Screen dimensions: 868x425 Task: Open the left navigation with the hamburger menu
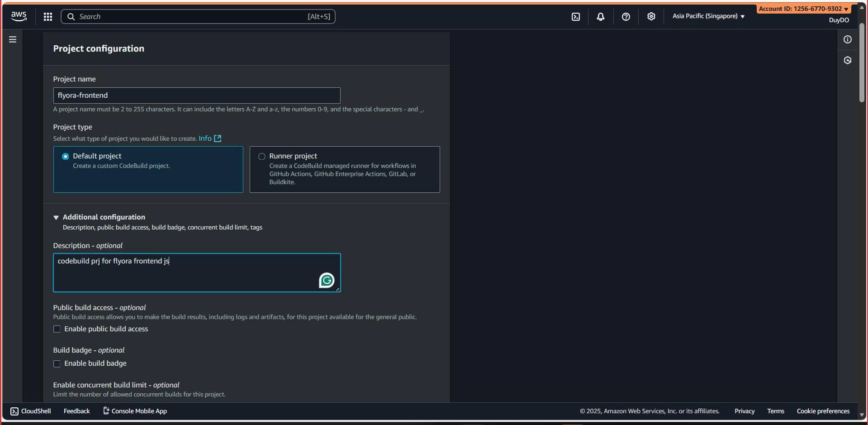(x=12, y=39)
